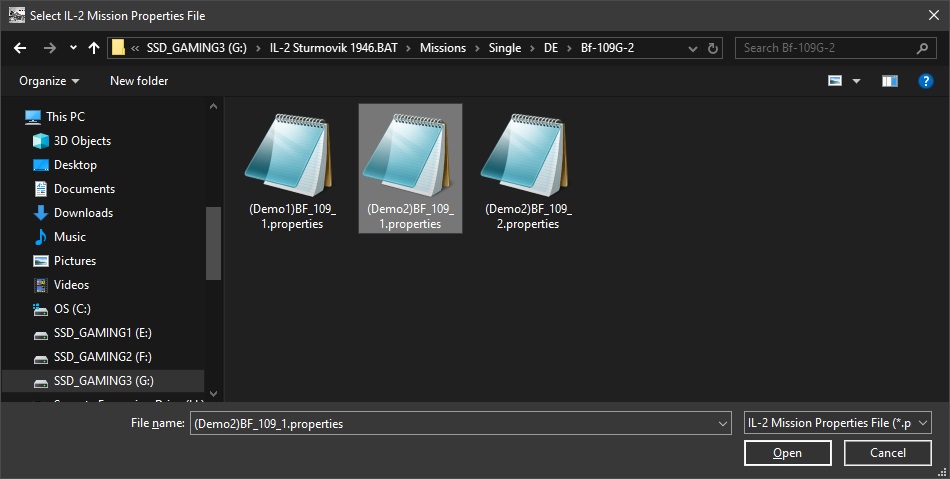Click the navigation pane scrollbar thumb
Screen dimensions: 950x479
(213, 243)
